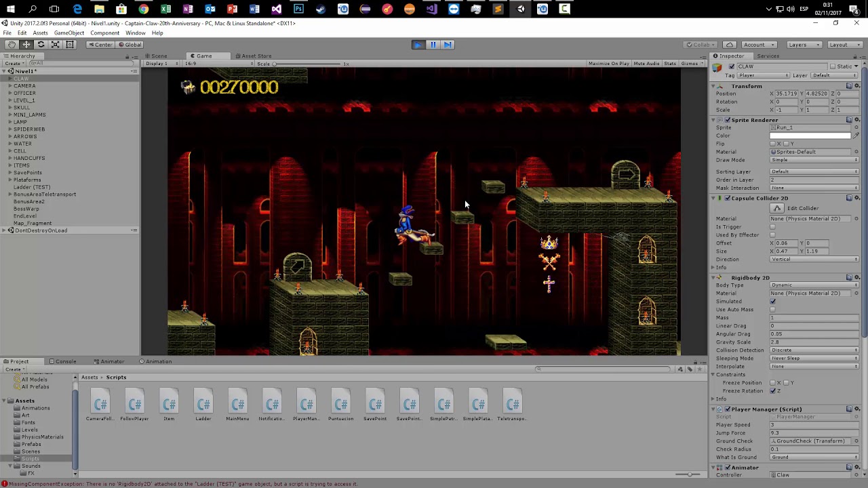This screenshot has height=488, width=868.
Task: Enable the Is Trigger checkbox
Action: coord(773,227)
